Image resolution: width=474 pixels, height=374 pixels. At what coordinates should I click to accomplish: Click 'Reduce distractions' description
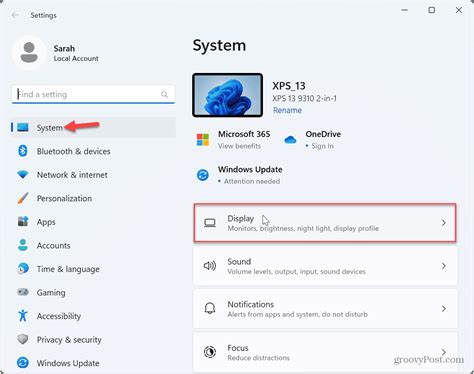(x=258, y=358)
